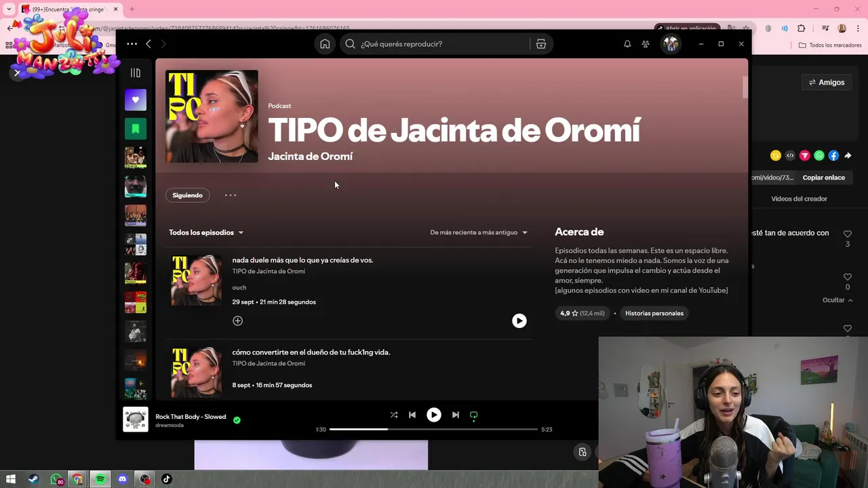The height and width of the screenshot is (488, 868).
Task: Open Jacinta de Oromí author link
Action: (x=310, y=156)
